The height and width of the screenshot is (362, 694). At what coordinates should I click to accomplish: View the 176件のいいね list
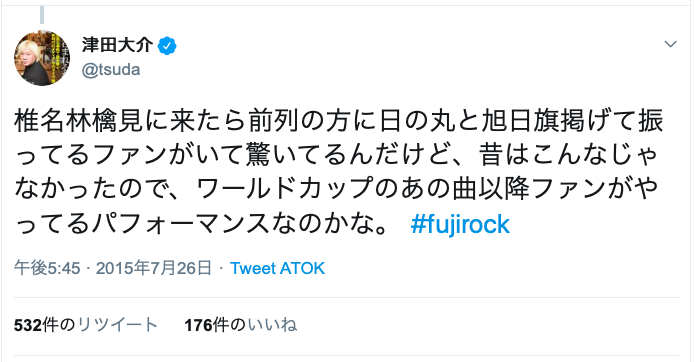241,325
